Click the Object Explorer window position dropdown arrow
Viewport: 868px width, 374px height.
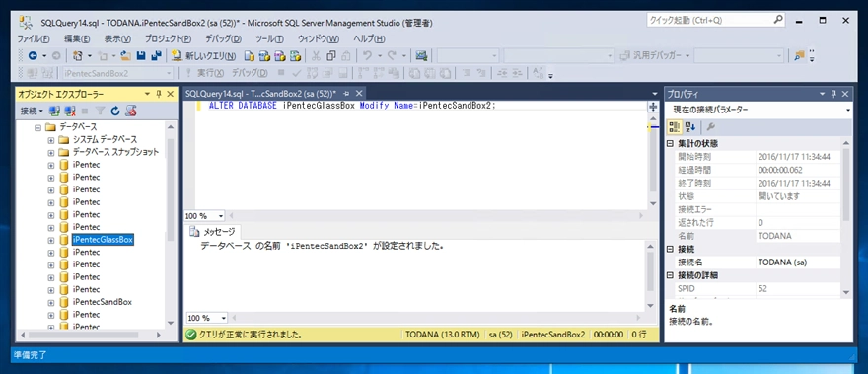pos(147,94)
